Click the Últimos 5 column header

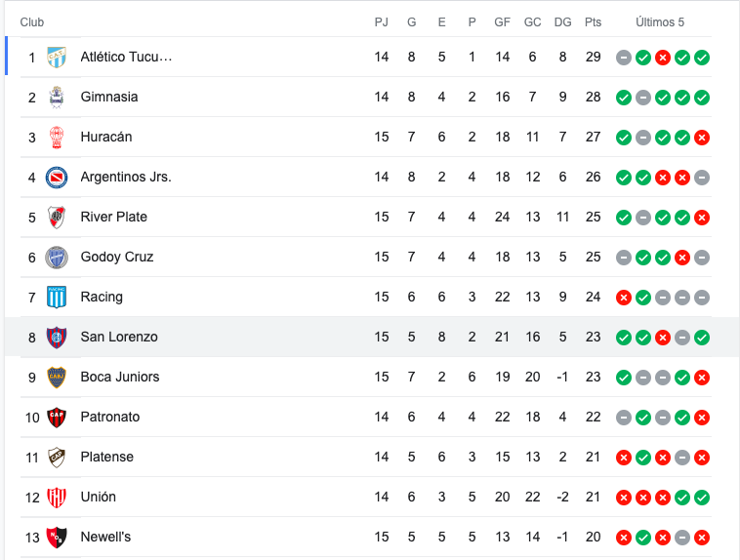click(x=659, y=22)
